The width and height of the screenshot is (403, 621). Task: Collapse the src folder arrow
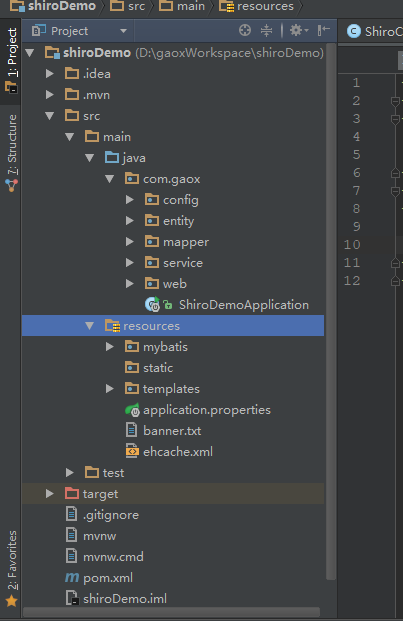point(49,116)
